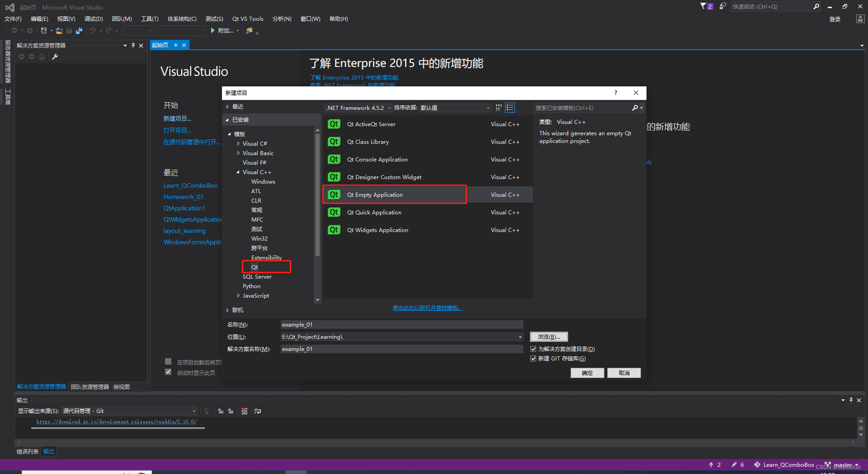
Task: Select the MFC template category
Action: click(257, 219)
